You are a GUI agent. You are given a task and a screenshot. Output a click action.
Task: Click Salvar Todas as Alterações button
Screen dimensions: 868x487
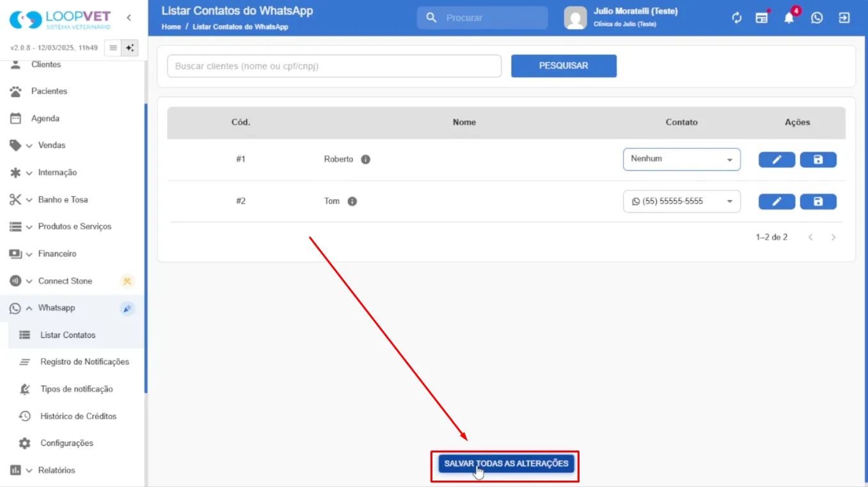pos(506,463)
